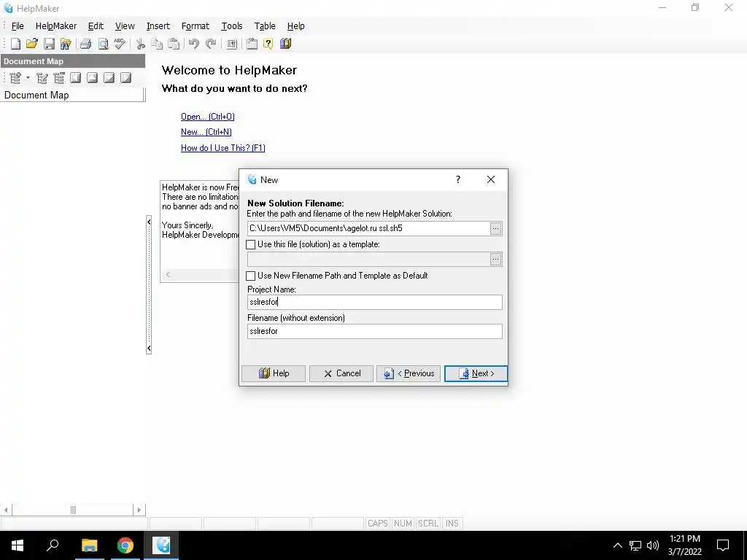Click the move-down arrow icon in Document Map
Viewport: 747px width, 560px height.
pyautogui.click(x=109, y=77)
